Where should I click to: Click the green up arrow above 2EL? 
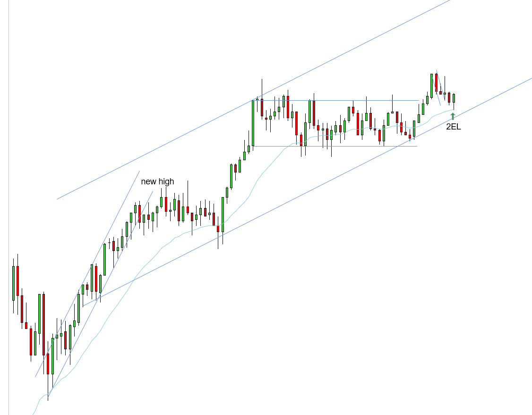[x=453, y=116]
